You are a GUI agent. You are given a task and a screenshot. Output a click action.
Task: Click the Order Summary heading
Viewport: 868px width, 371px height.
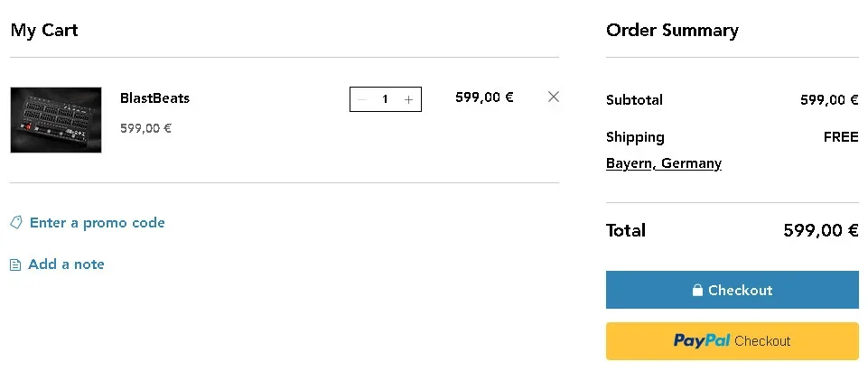click(x=672, y=30)
